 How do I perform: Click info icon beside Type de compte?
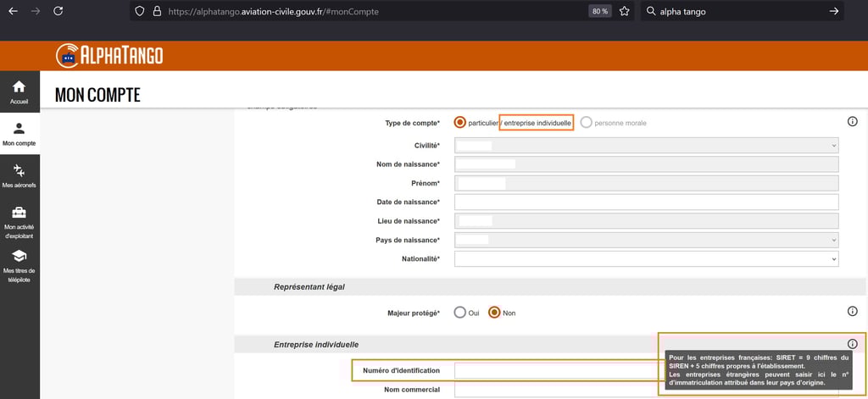853,122
